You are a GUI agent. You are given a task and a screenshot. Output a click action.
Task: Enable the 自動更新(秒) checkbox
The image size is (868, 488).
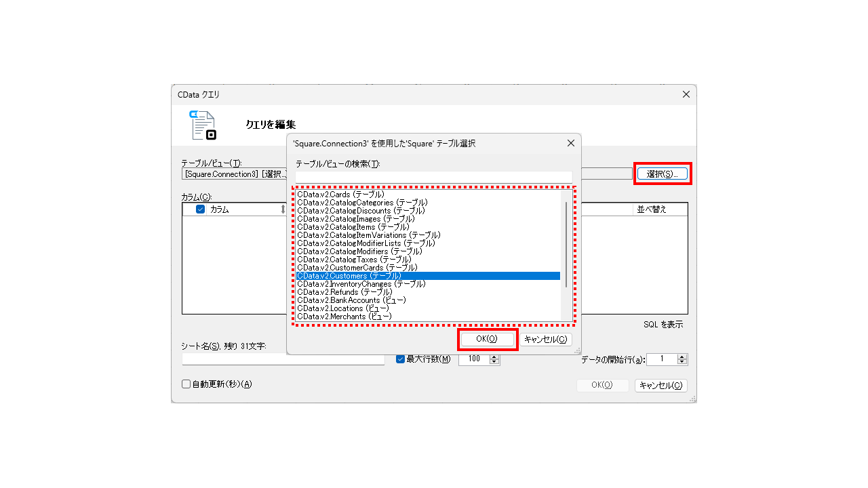186,384
